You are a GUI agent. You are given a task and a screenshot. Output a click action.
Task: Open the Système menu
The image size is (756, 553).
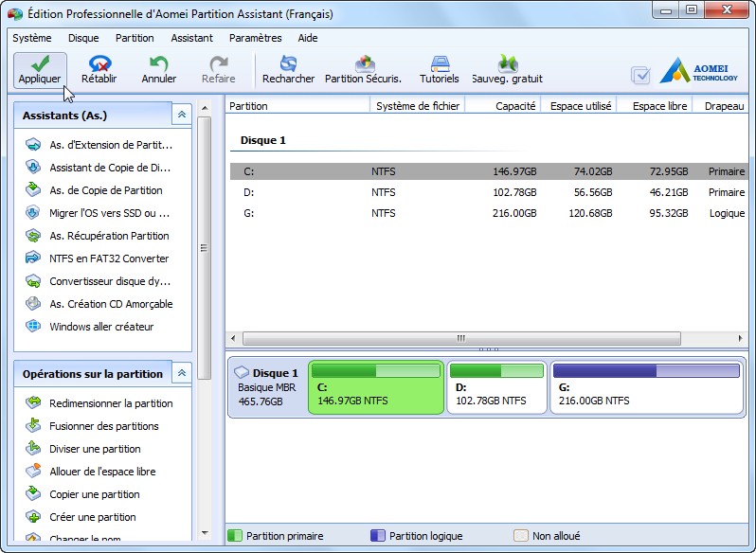(32, 38)
